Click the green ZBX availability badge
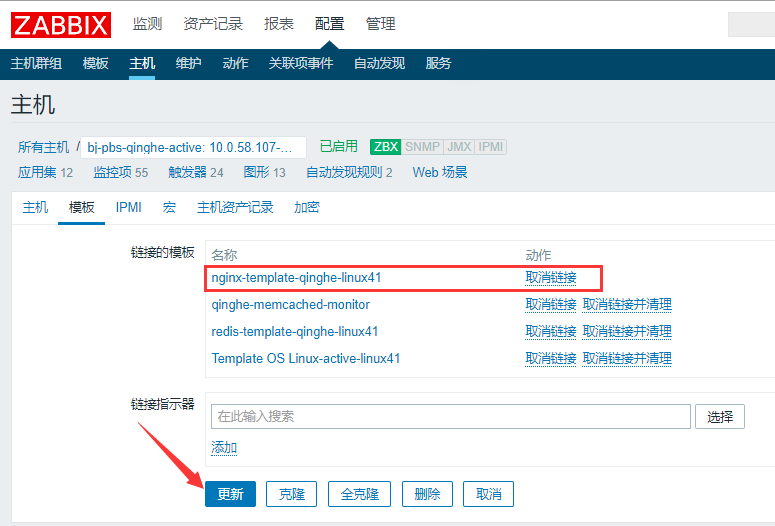 (386, 147)
